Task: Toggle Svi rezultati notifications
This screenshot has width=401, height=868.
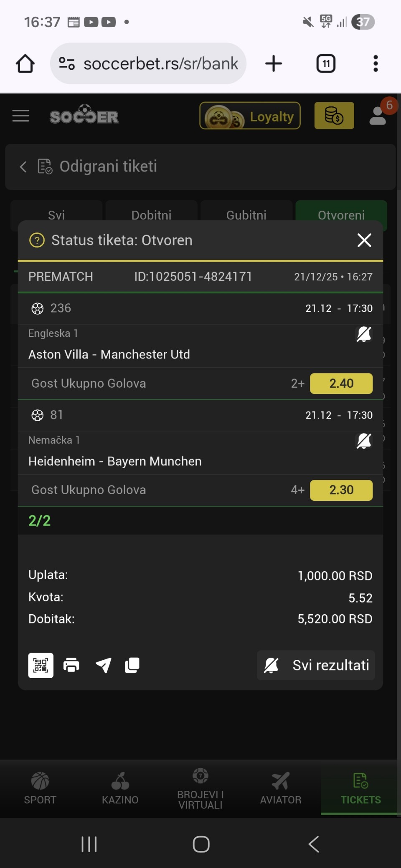Action: [x=316, y=665]
